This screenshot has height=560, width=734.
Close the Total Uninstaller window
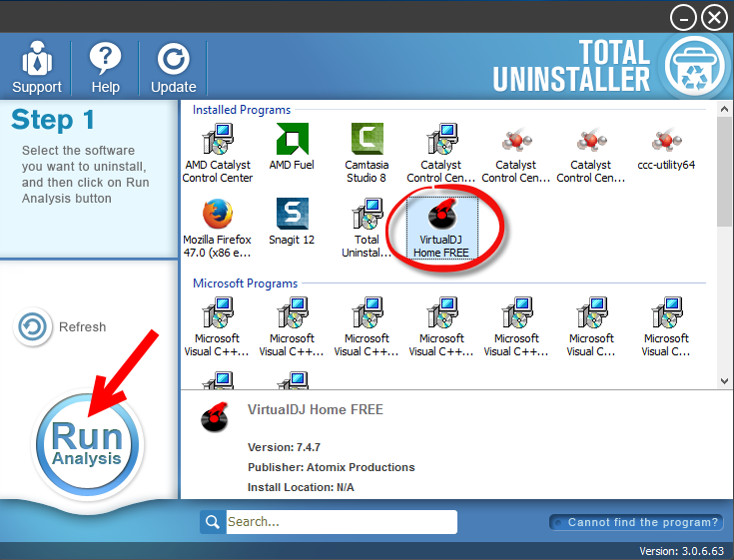(x=714, y=18)
